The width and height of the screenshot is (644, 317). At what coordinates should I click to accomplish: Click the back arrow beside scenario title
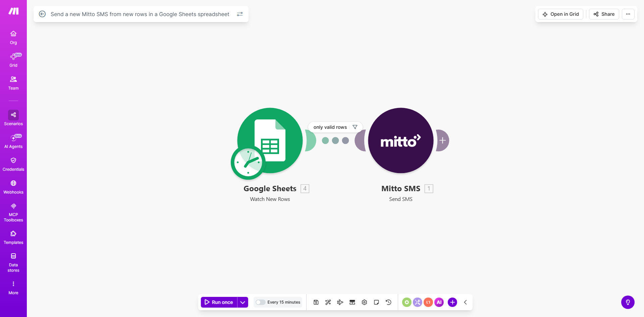tap(42, 14)
